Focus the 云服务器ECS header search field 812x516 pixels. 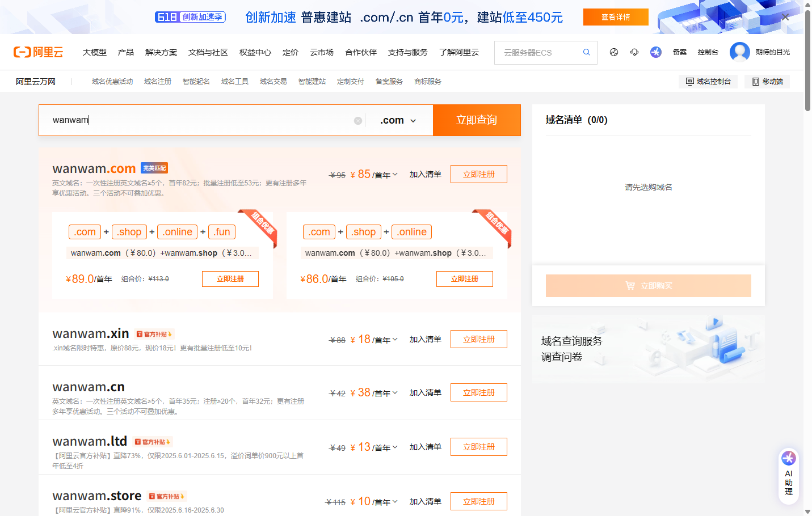point(539,52)
